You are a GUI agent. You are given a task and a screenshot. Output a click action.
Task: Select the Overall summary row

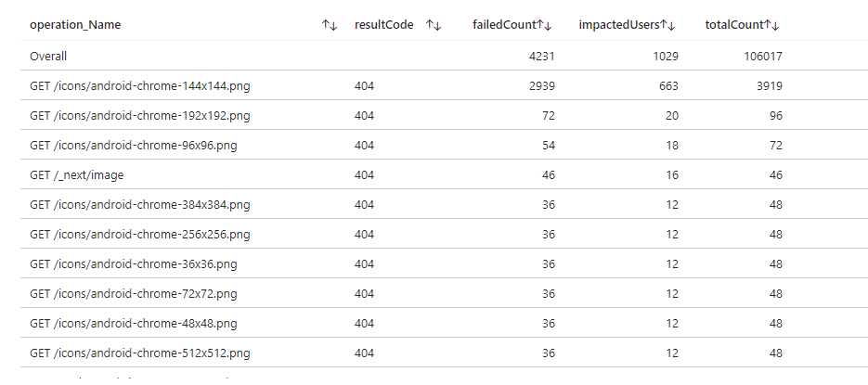point(48,57)
